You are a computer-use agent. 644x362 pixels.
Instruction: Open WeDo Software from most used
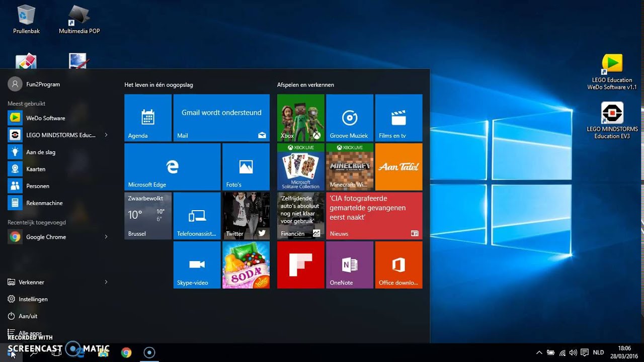[58, 118]
